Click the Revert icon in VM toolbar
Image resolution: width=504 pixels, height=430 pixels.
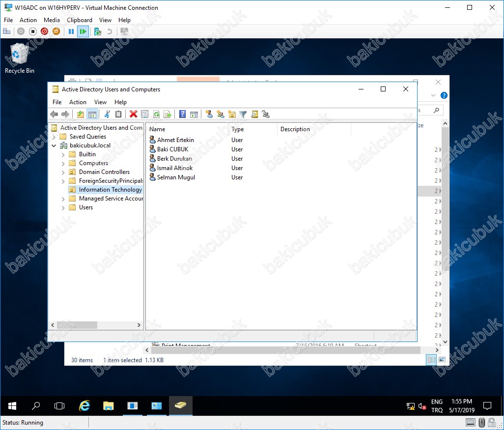tap(110, 31)
